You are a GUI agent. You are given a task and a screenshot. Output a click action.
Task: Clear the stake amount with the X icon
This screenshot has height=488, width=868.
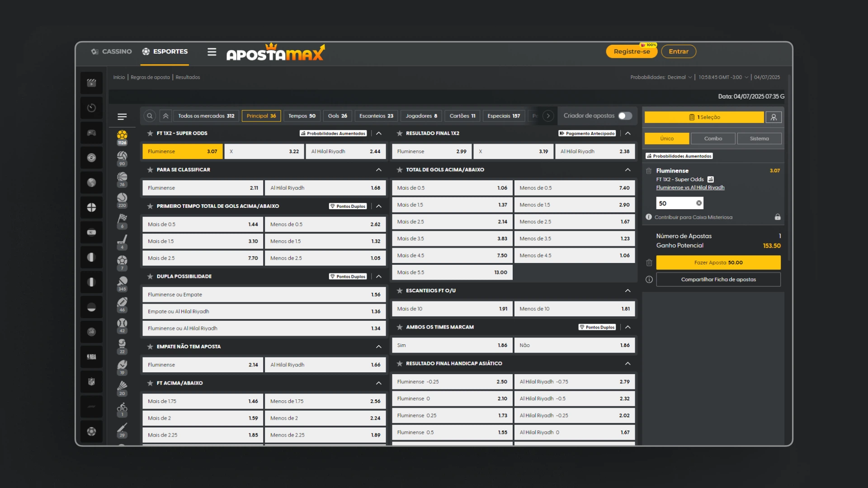pos(699,203)
